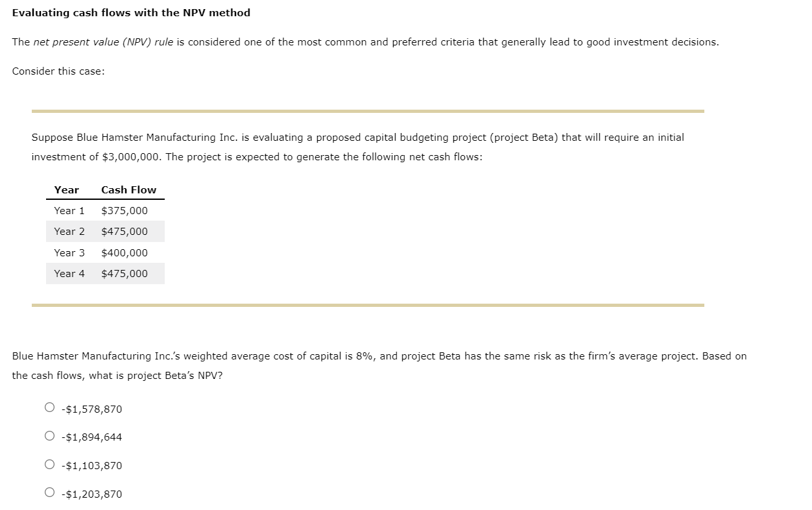Click the Year column header
This screenshot has width=812, height=510.
66,189
